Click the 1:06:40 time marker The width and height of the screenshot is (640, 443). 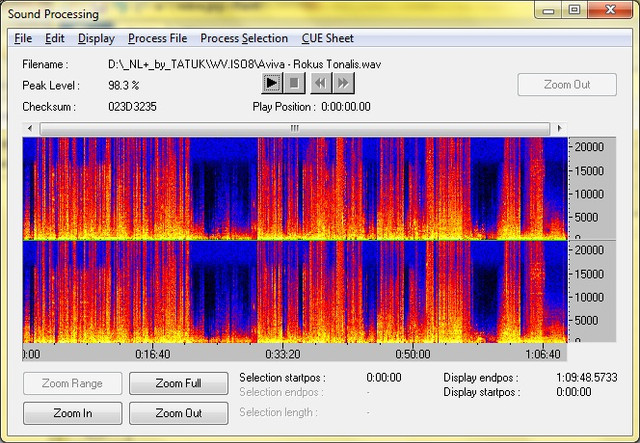[x=542, y=354]
